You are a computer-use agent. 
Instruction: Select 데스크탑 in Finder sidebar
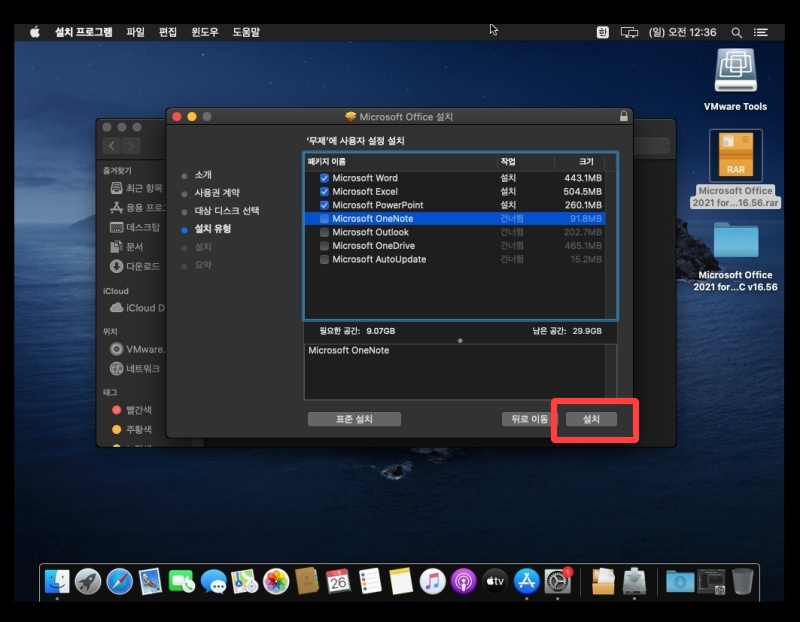coord(136,227)
